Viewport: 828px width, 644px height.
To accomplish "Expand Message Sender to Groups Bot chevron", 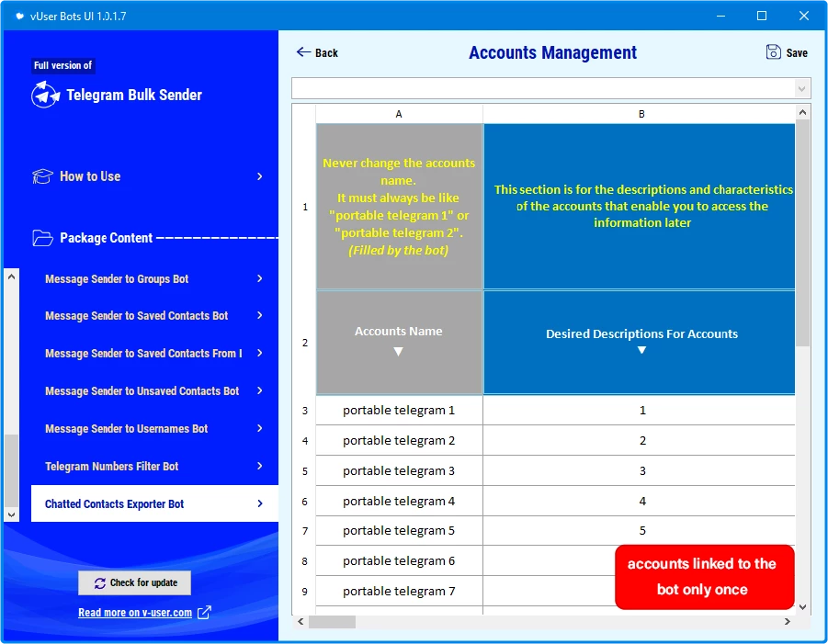I will click(x=259, y=278).
